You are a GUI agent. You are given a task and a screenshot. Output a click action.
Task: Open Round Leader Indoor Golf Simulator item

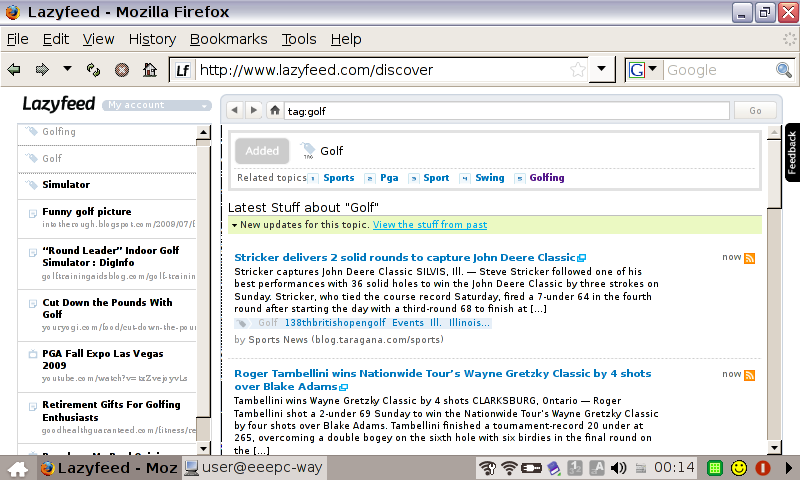click(111, 257)
